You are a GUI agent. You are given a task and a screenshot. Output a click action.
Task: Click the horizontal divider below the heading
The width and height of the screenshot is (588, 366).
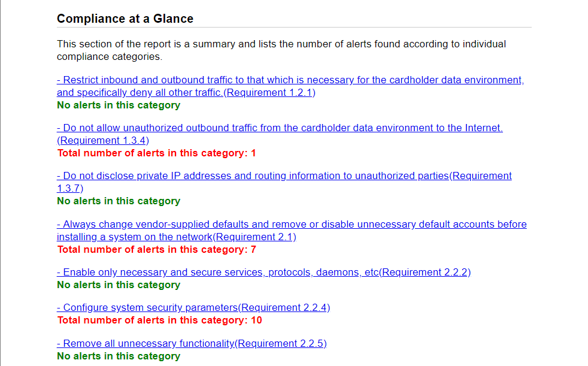pos(295,28)
